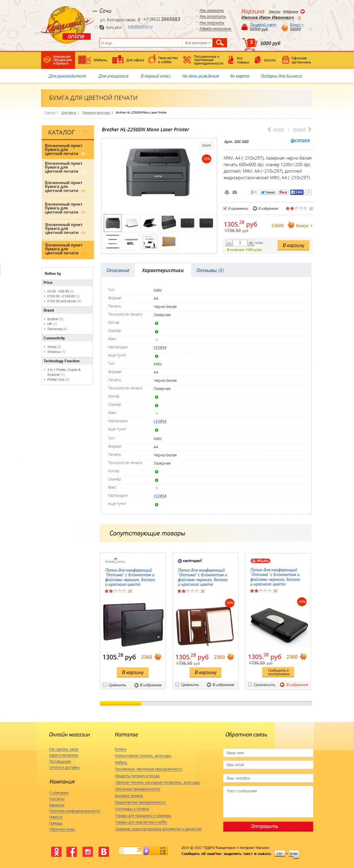Click Сообщить о поступлении on the Herlitz card
Viewport: 354px width, 868px height.
point(278,672)
